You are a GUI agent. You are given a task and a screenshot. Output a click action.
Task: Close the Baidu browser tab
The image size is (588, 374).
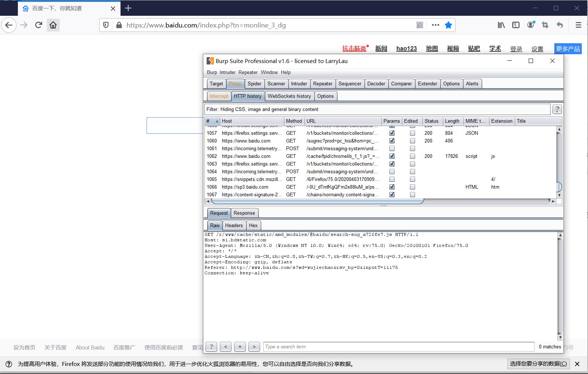coord(113,8)
